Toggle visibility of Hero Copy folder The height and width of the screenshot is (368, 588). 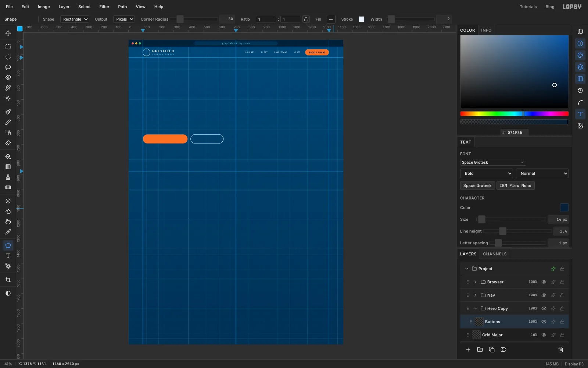click(x=544, y=308)
